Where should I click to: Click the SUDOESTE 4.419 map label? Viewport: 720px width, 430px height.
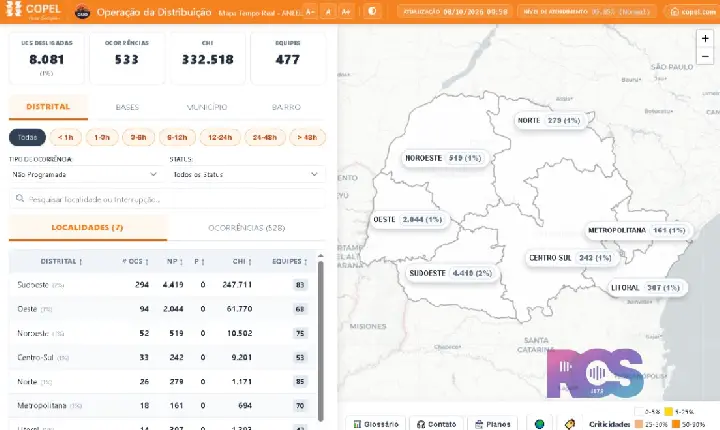click(451, 273)
